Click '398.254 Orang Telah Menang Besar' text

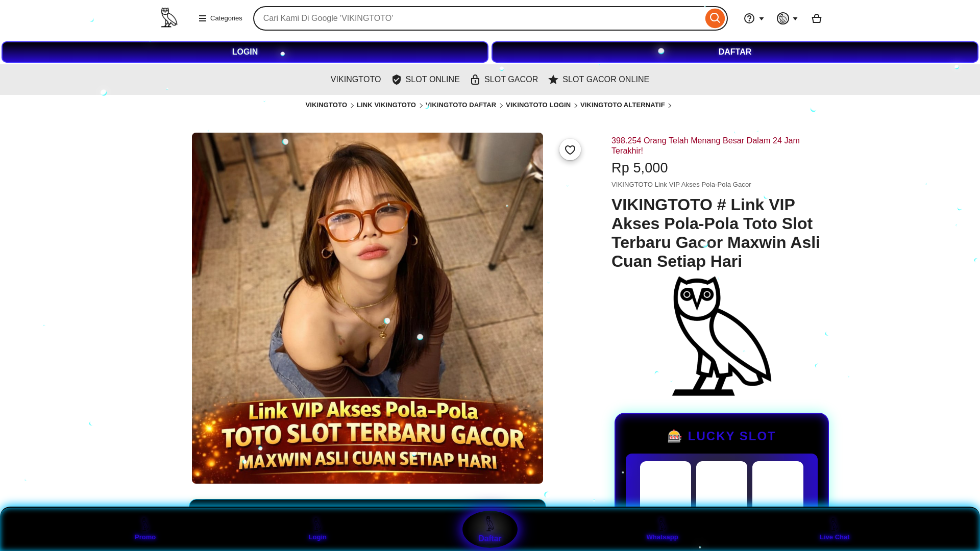pyautogui.click(x=705, y=146)
